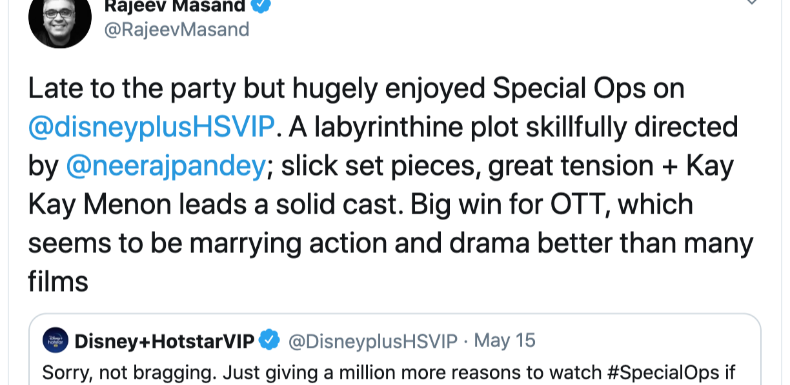Open the Disney+HotstarVIP account name
This screenshot has width=790, height=385.
click(164, 341)
